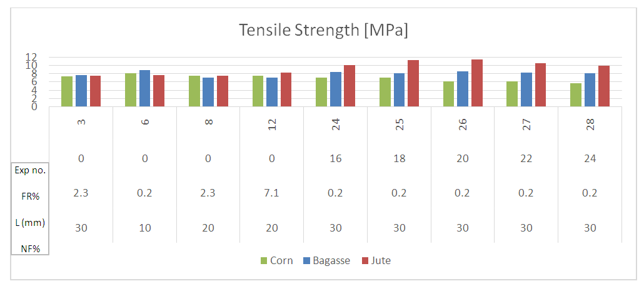Click the Exp no. axis label
644x286 pixels.
pos(30,170)
